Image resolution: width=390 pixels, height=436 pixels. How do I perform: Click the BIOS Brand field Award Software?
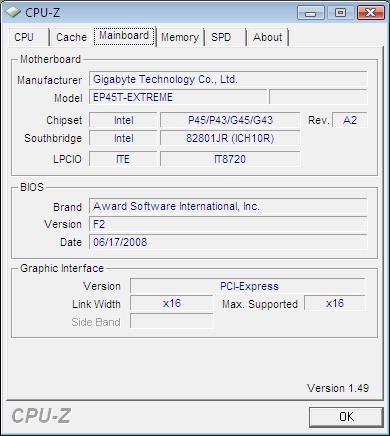click(228, 206)
